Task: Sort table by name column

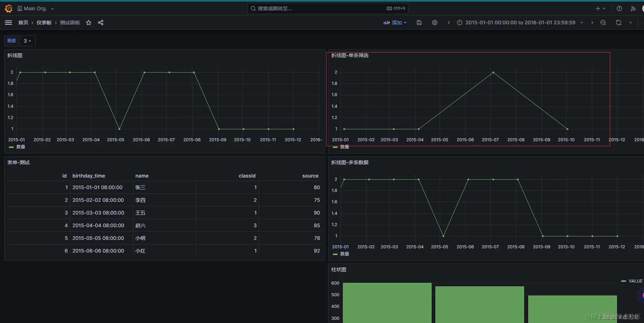Action: pyautogui.click(x=142, y=176)
